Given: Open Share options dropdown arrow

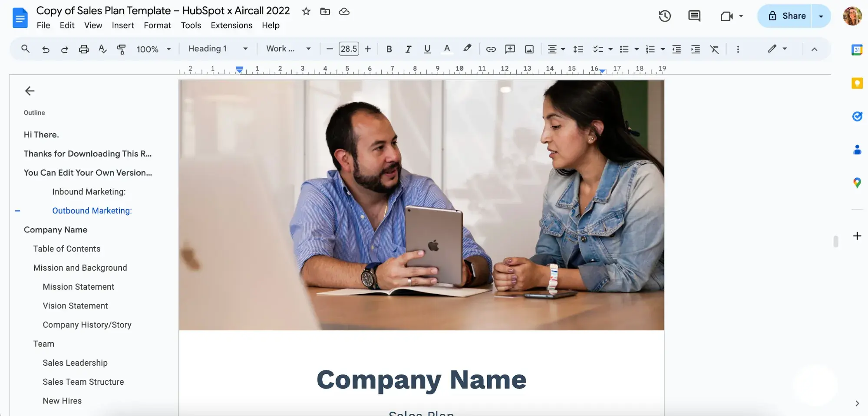Looking at the screenshot, I should pos(821,16).
